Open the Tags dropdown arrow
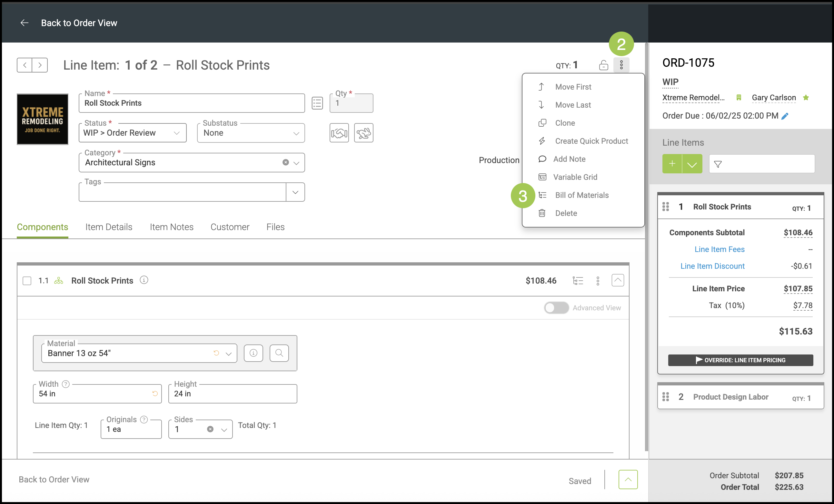834x504 pixels. 295,192
